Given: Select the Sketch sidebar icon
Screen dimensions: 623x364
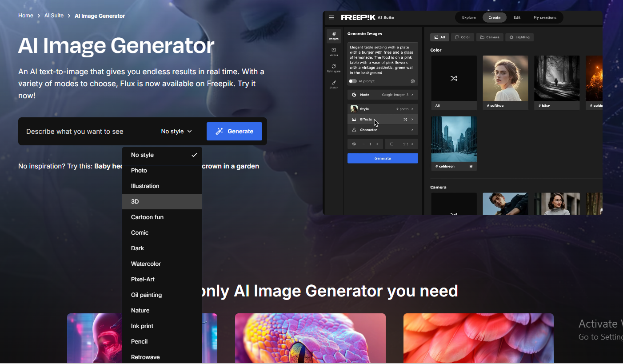Looking at the screenshot, I should [334, 84].
